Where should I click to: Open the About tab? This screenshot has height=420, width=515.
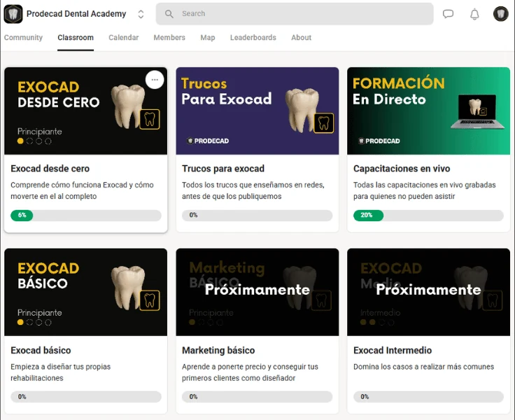click(x=301, y=38)
